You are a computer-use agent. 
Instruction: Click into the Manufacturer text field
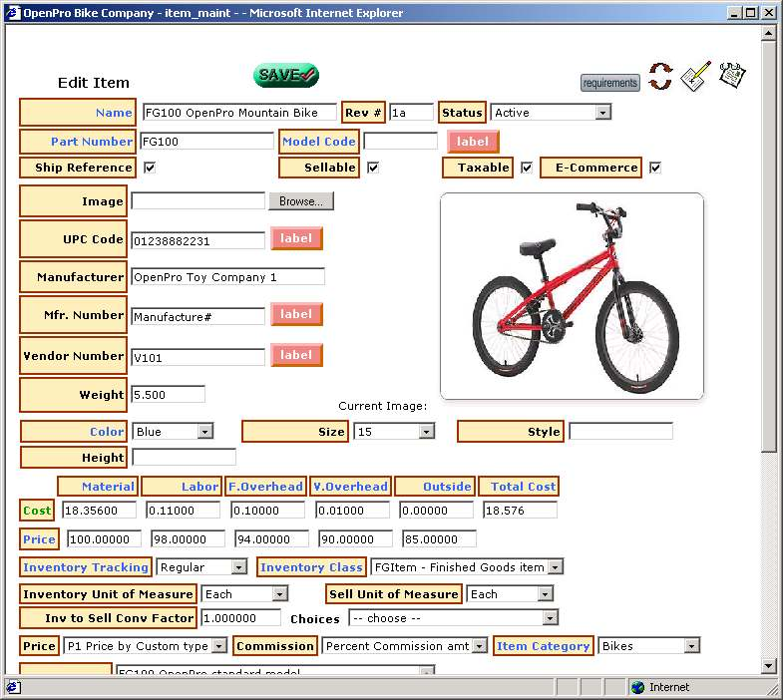[x=227, y=277]
